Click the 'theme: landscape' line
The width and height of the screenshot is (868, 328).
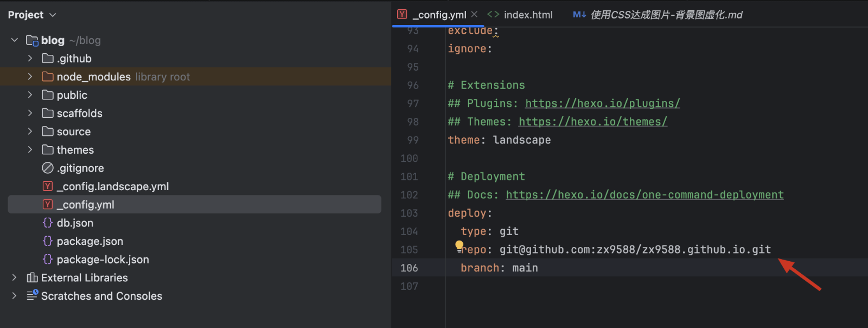[499, 140]
